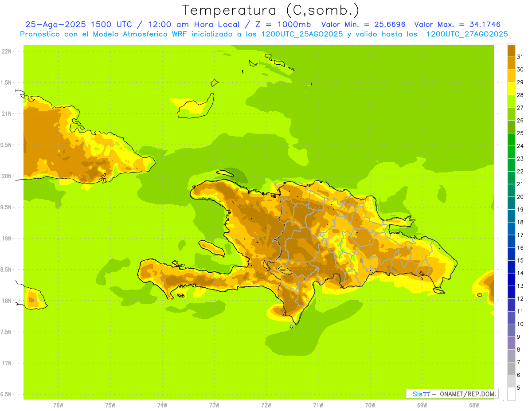The width and height of the screenshot is (532, 411).
Task: Click the '76W' longitude axis label
Action: [x=58, y=405]
